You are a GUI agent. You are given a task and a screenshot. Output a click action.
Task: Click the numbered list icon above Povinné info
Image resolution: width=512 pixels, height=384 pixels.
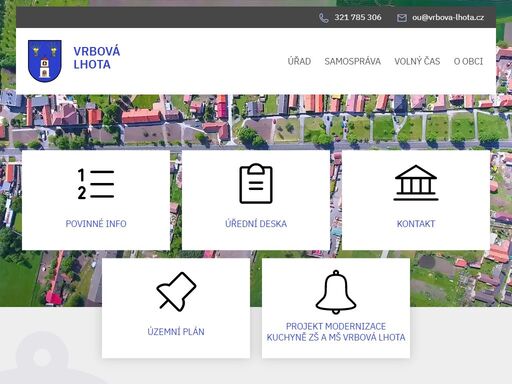[x=96, y=184]
